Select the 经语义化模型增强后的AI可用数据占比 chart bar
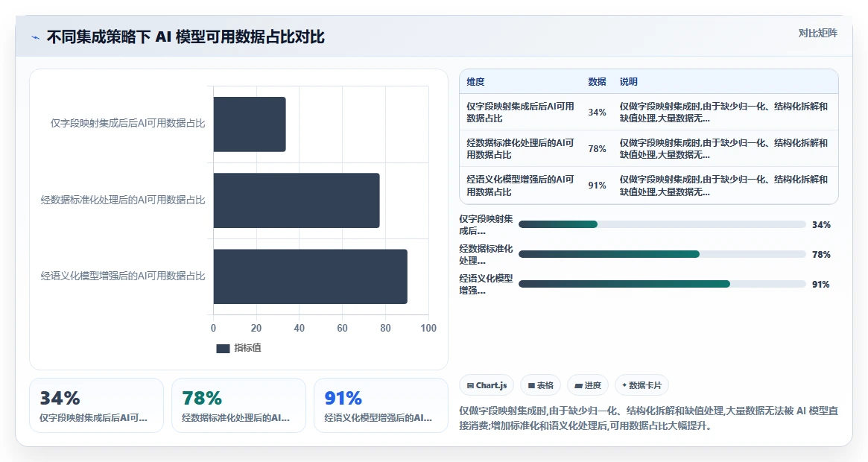868x462 pixels. (x=311, y=276)
